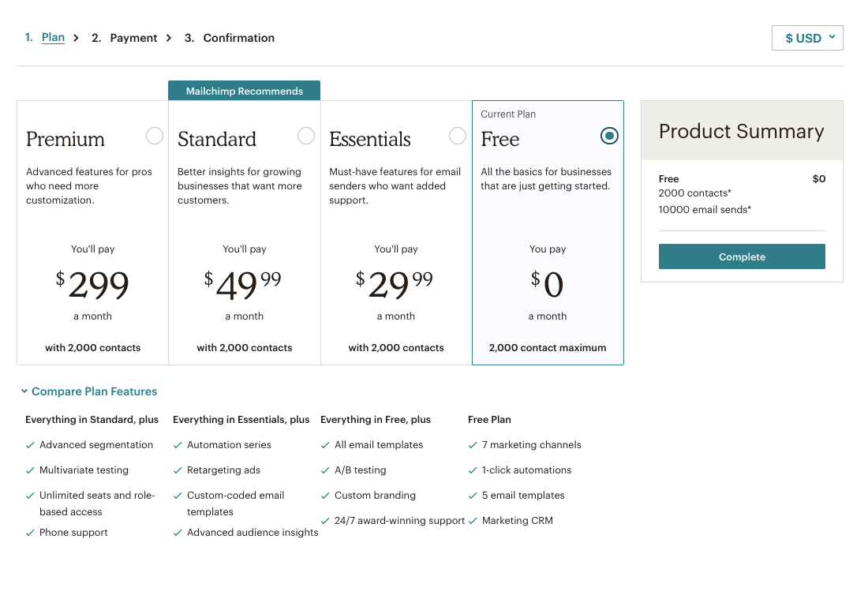The width and height of the screenshot is (868, 610).
Task: Click the chevron after the Plan step
Action: pyautogui.click(x=77, y=38)
